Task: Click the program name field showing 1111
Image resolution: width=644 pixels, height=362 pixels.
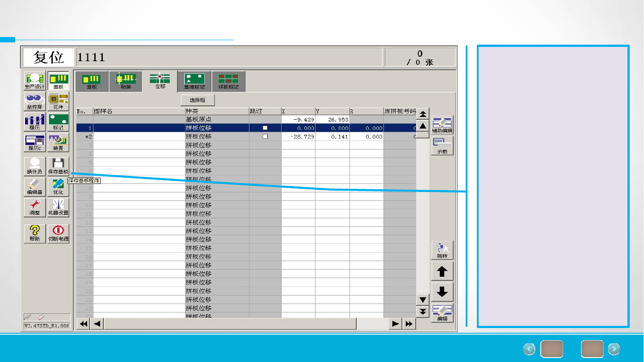Action: point(230,57)
